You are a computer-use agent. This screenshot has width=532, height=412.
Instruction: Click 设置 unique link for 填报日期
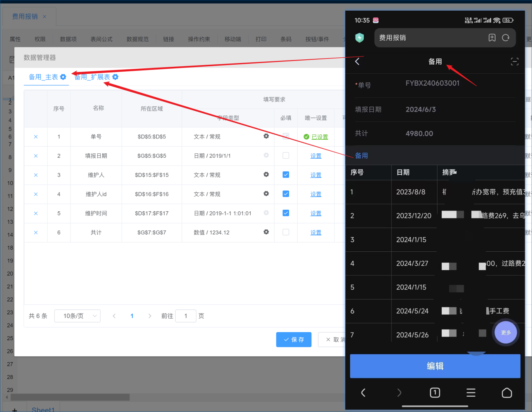pyautogui.click(x=316, y=156)
